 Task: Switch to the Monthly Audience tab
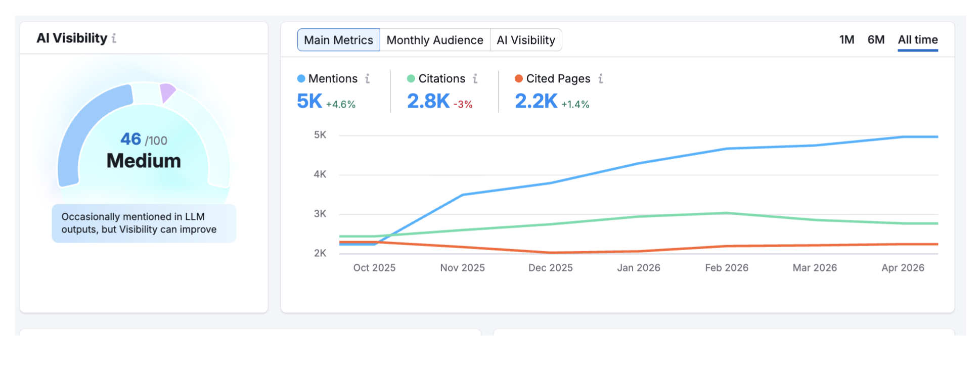tap(435, 40)
